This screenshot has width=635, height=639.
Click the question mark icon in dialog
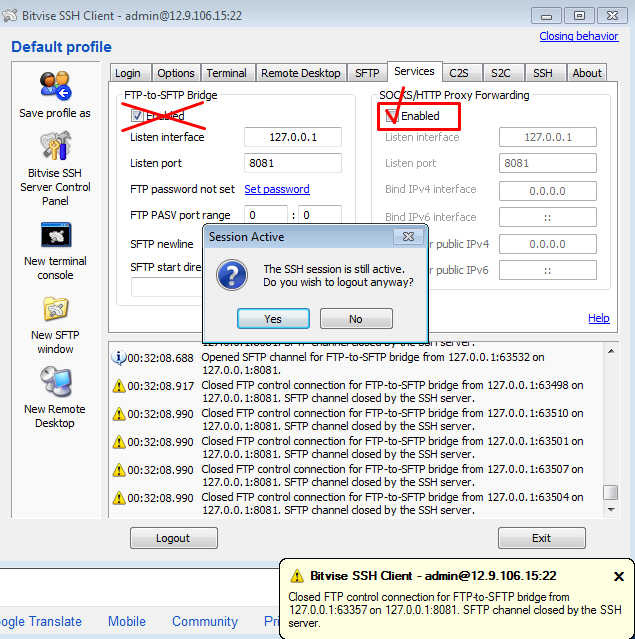click(x=232, y=275)
